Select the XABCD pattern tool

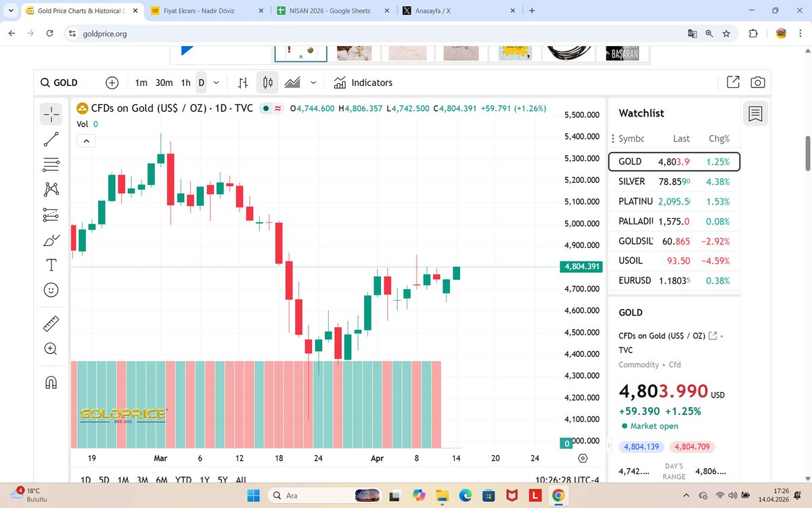[51, 190]
